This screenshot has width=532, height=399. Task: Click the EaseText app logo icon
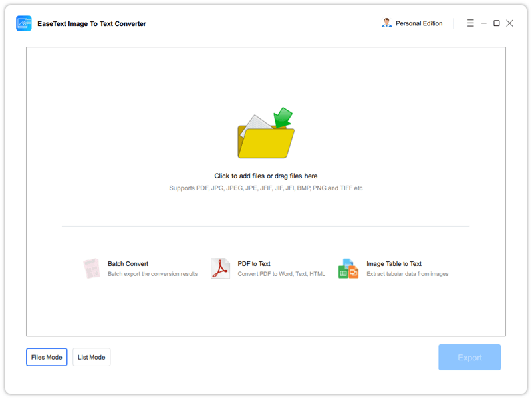tap(24, 23)
